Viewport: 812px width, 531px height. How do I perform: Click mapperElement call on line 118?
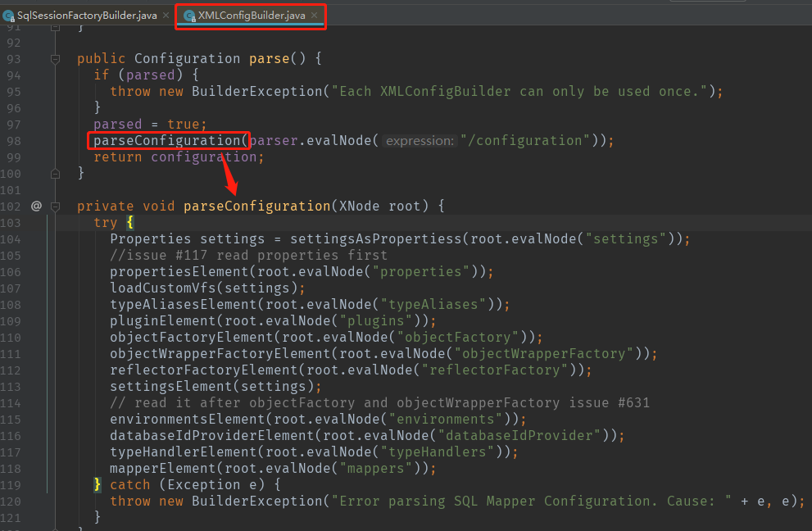coord(162,469)
